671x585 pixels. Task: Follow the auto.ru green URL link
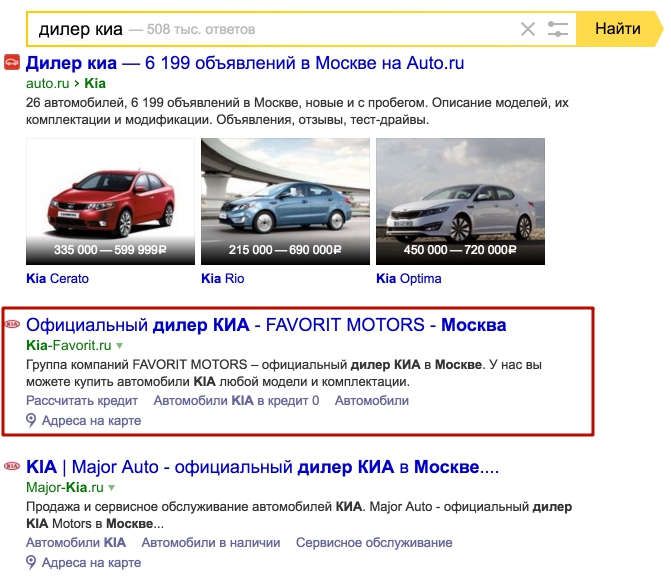coord(47,83)
